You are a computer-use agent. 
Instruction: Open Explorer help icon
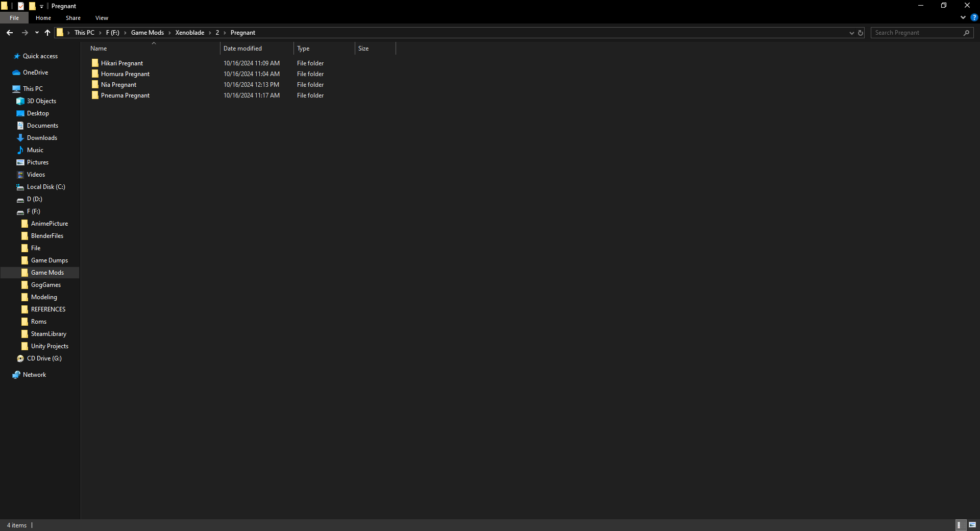[x=974, y=17]
